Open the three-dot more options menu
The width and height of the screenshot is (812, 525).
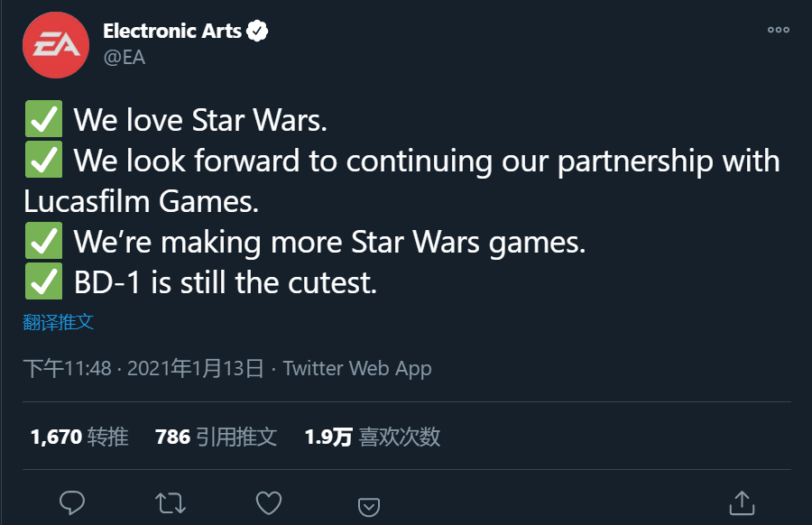[x=778, y=30]
